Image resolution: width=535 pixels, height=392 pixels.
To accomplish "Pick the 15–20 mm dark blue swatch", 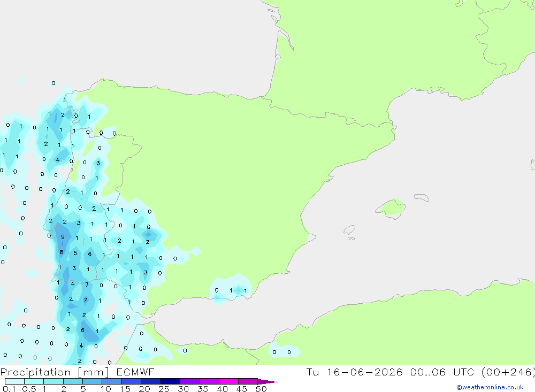I will point(132,381).
